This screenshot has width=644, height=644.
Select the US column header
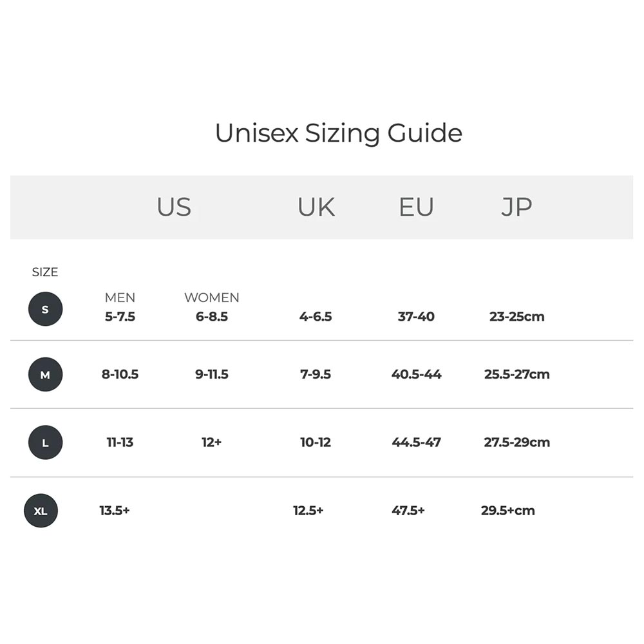pos(174,207)
